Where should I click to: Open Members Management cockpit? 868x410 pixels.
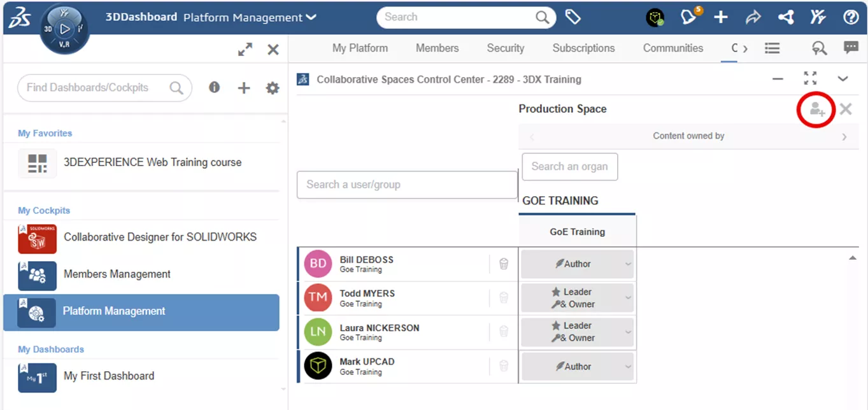[x=141, y=274]
